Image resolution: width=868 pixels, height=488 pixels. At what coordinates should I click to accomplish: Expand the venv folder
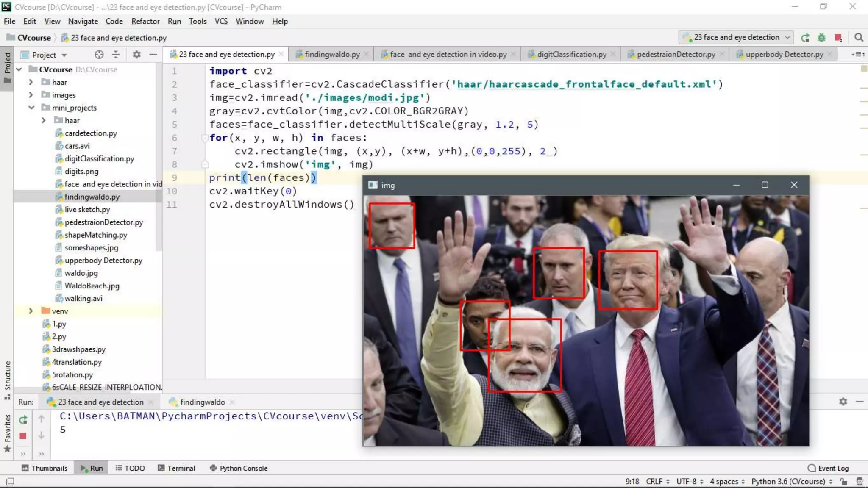(x=31, y=311)
